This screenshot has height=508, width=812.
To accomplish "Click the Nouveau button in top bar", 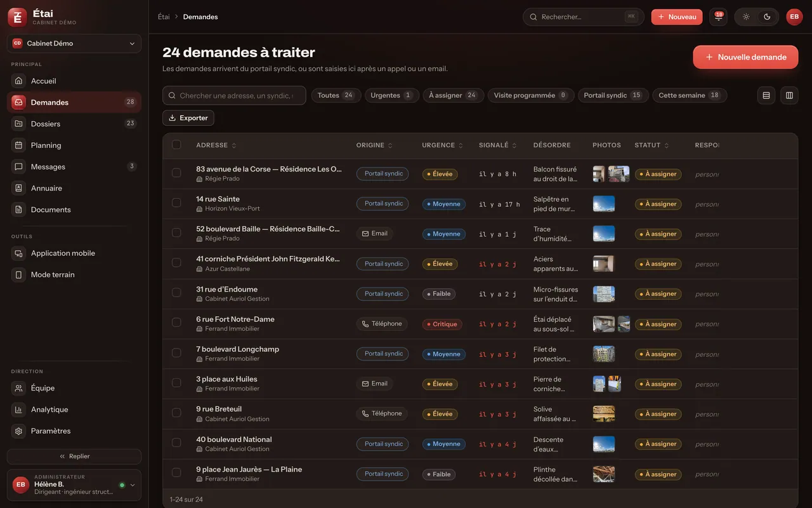I will [677, 17].
